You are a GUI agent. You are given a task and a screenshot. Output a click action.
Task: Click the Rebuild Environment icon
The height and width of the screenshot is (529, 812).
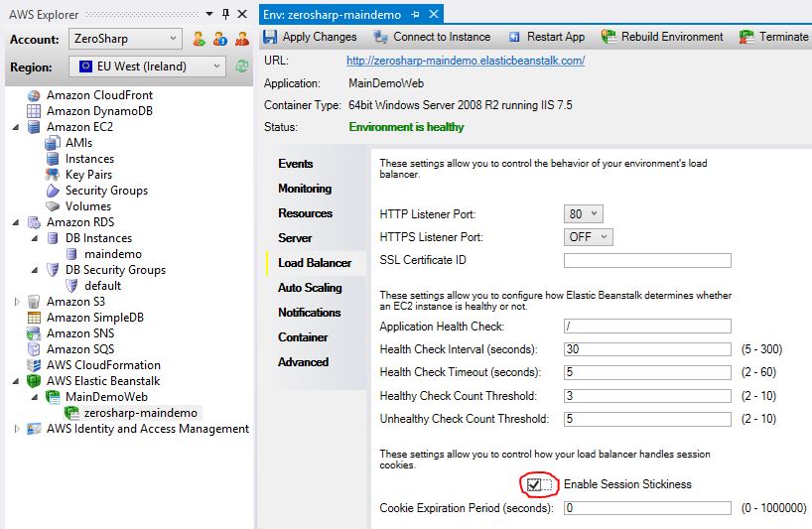point(608,37)
